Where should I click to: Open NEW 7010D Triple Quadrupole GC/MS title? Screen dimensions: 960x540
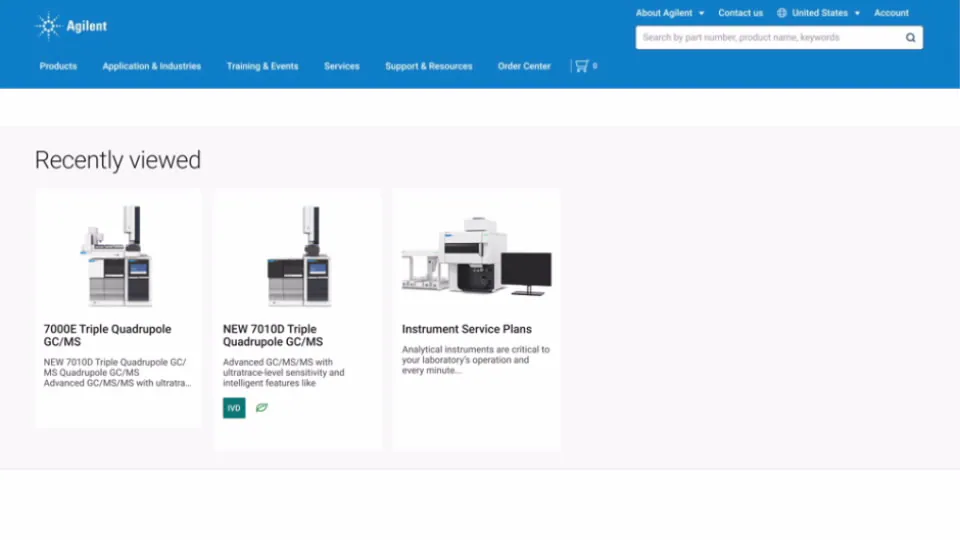(x=272, y=335)
